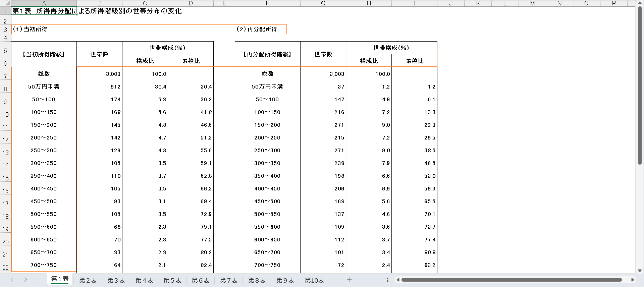Screen dimensions: 644x287
Task: Open the sheet tab options dots
Action: [388, 280]
